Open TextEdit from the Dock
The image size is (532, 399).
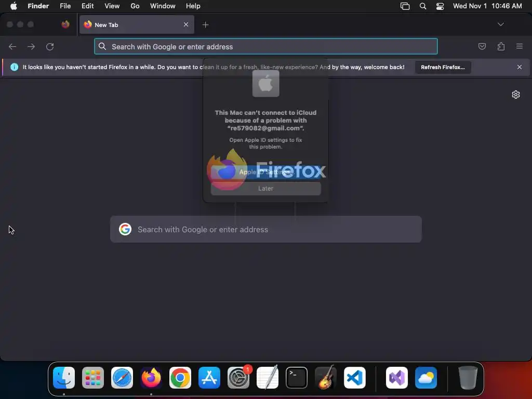(268, 378)
